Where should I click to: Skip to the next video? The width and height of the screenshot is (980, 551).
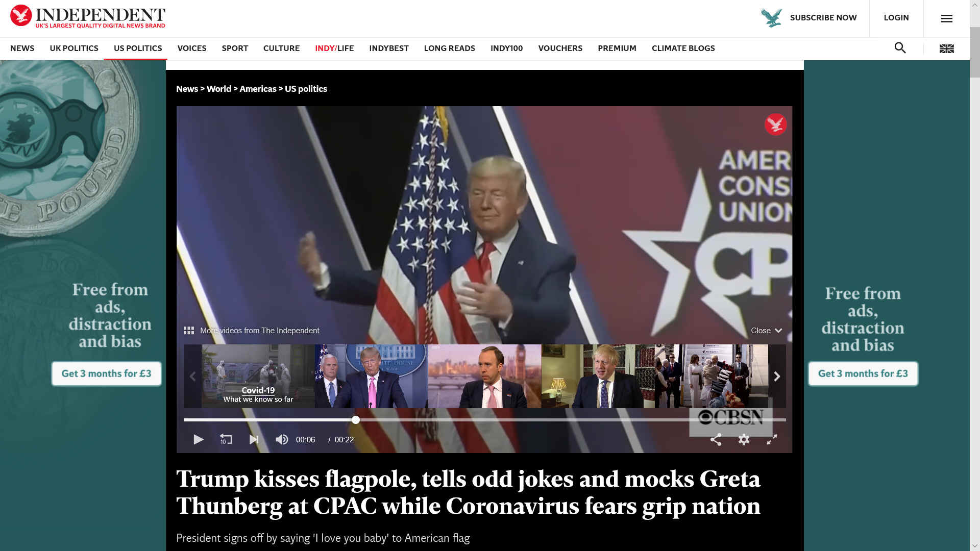[254, 439]
